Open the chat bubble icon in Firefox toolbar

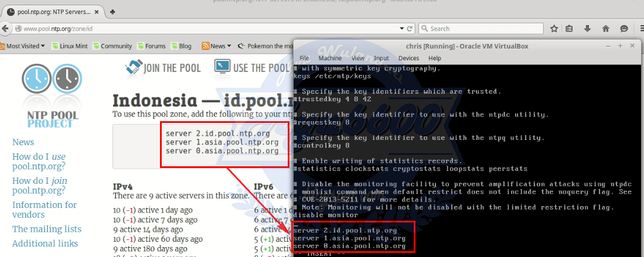coord(624,29)
